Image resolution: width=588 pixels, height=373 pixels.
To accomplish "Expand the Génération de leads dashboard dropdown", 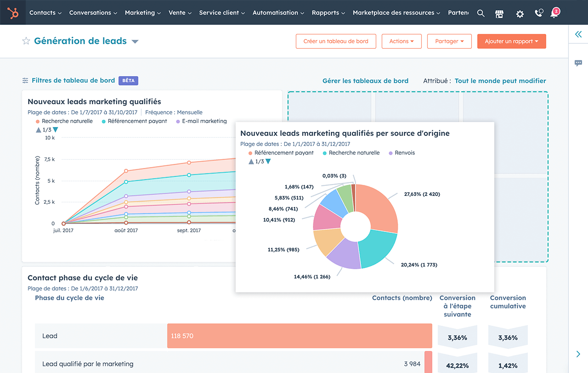I will point(135,42).
